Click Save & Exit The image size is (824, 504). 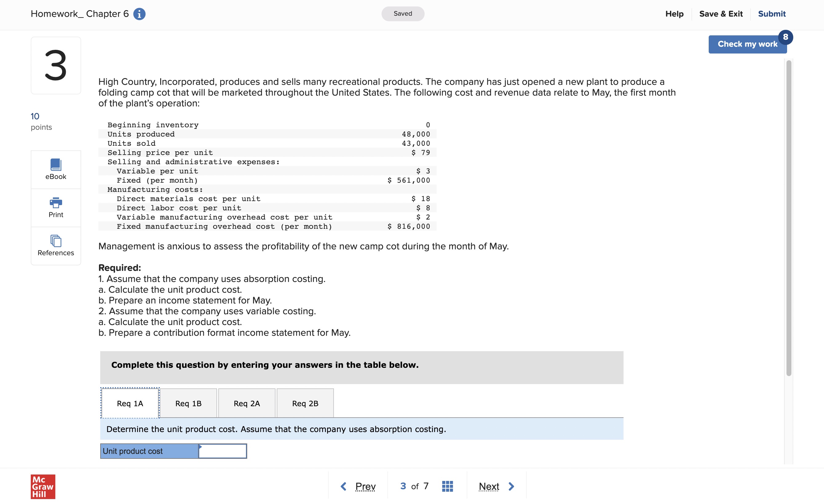(721, 14)
